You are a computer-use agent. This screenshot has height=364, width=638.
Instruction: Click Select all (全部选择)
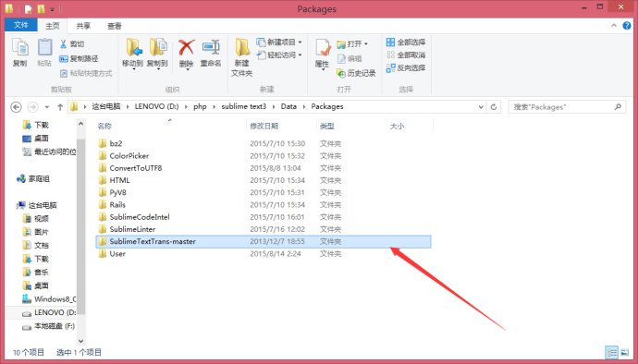406,42
